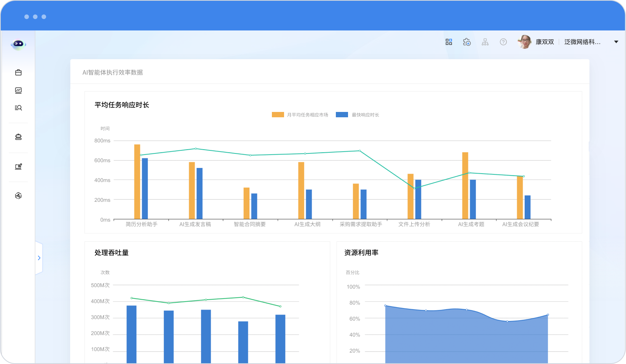Open the list search sidebar icon
This screenshot has width=626, height=364.
click(18, 108)
